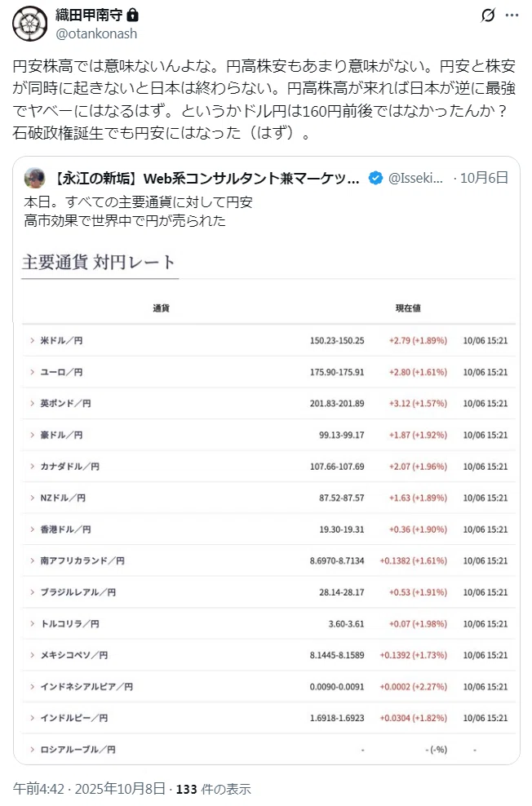Screen dimensions: 532x806
Task: Open the three-dot more options menu
Action: click(x=512, y=15)
